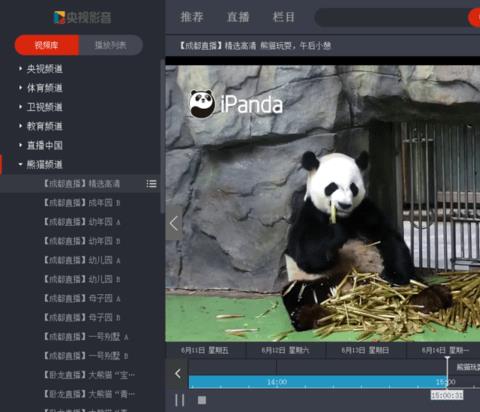The width and height of the screenshot is (480, 412).
Task: Select 【成都直播】一号别墅 B channel
Action: pos(86,356)
